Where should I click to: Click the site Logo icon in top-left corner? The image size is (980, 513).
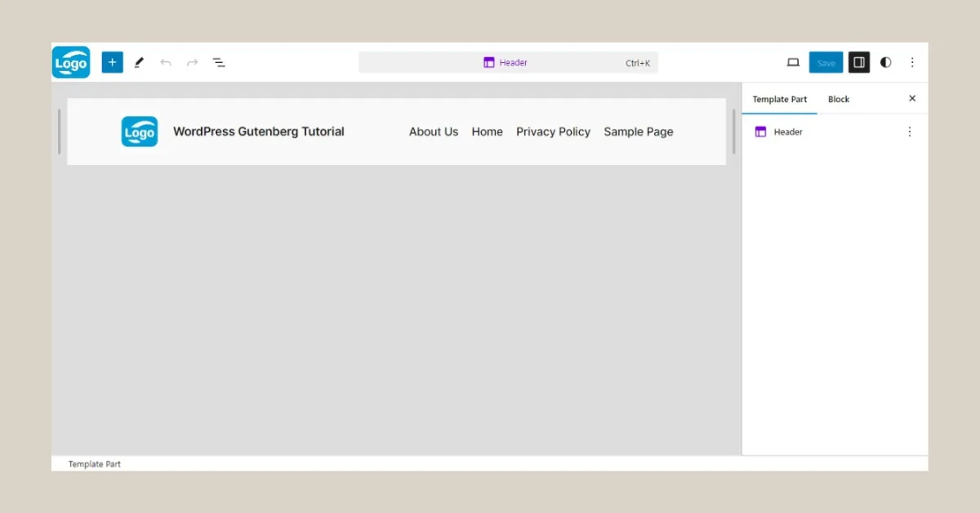tap(71, 62)
